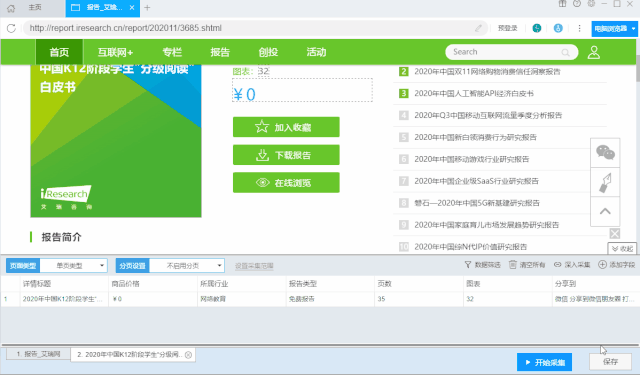Open the 分页设置 dropdown showing 不启用分页
640x375 pixels.
[x=187, y=266]
